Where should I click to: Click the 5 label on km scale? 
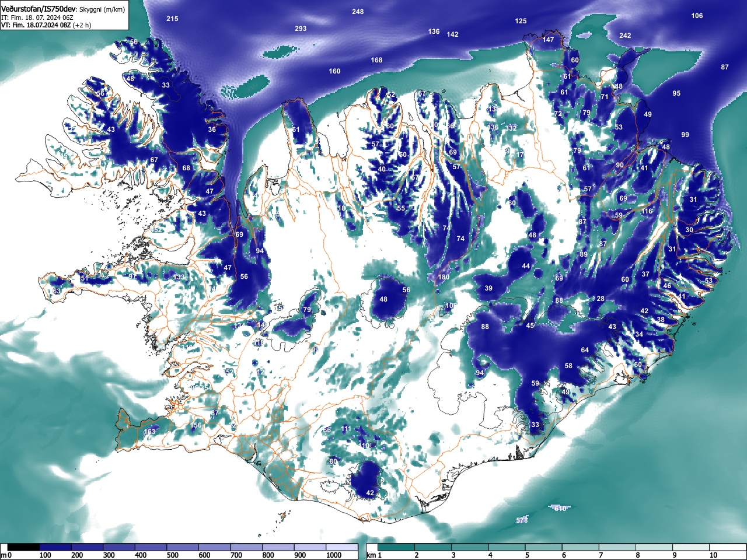pos(527,555)
